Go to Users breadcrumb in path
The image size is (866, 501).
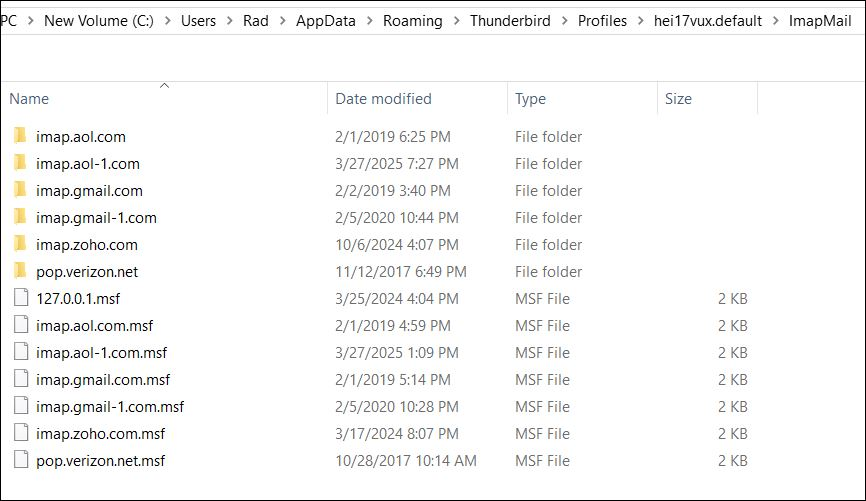pyautogui.click(x=198, y=21)
